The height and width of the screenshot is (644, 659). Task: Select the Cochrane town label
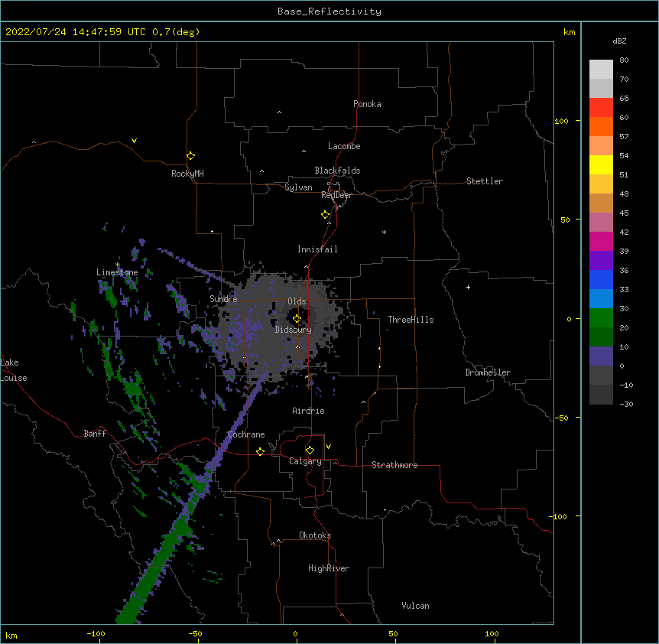[246, 434]
